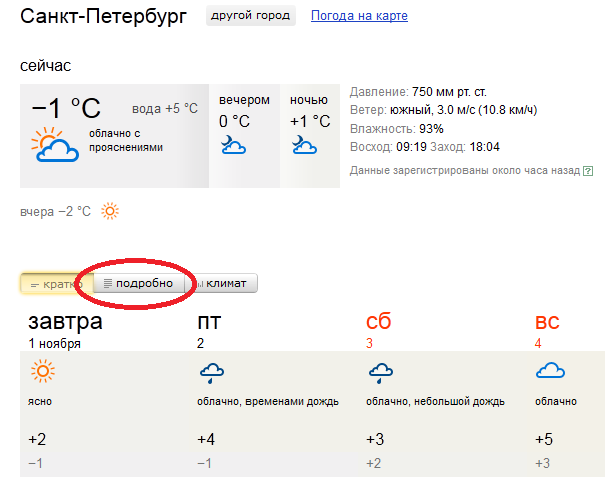Viewport: 605px width, 479px height.
Task: Select the сб day column heading
Action: (379, 322)
